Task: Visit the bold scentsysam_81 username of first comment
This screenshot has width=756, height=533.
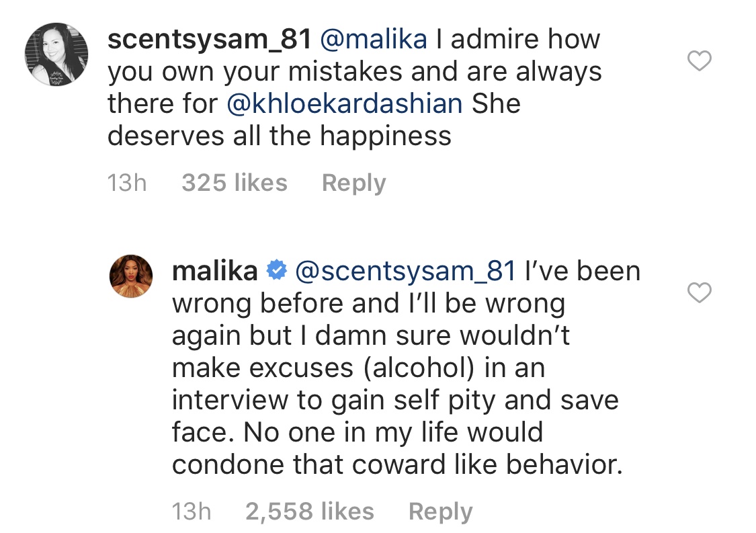Action: point(210,39)
